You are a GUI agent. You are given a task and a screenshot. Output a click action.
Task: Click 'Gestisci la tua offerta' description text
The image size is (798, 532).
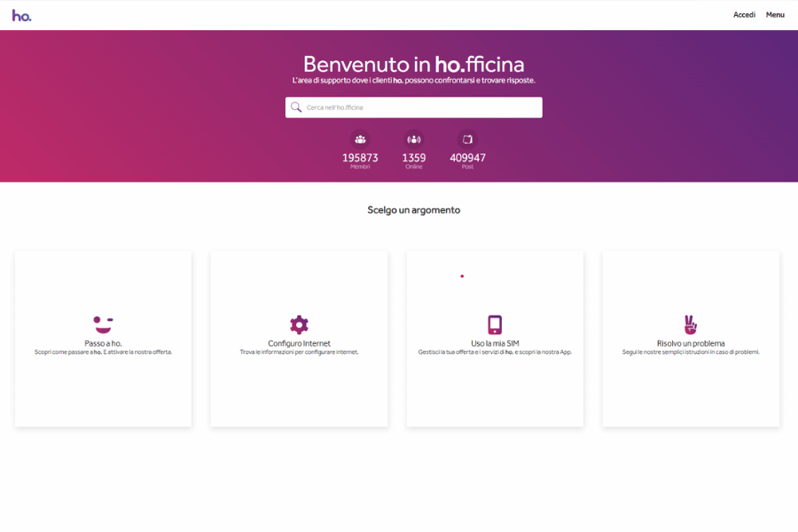click(495, 352)
